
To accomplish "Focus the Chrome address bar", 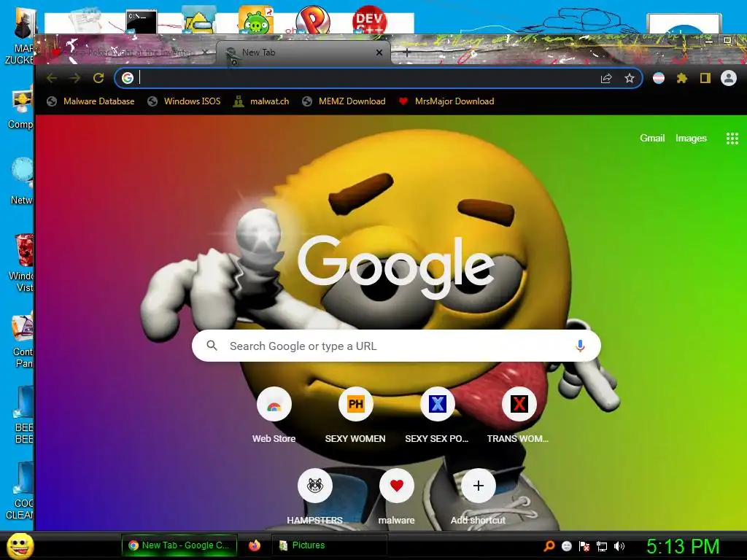I will (367, 78).
